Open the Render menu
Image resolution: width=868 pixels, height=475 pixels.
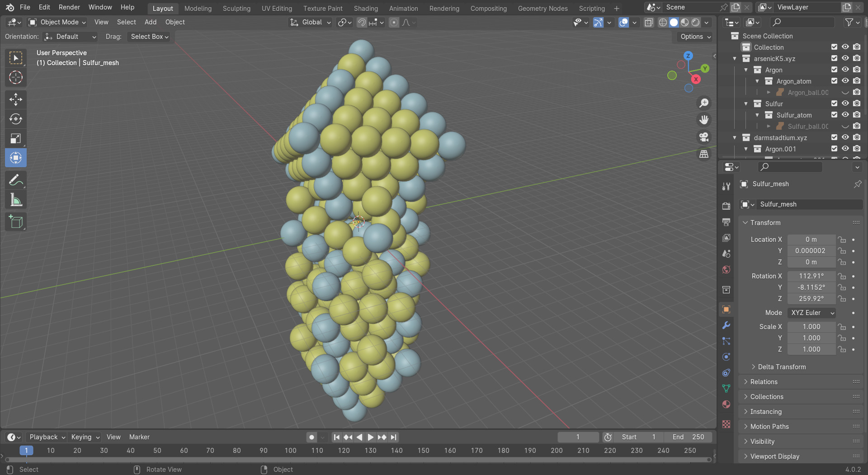click(x=69, y=7)
